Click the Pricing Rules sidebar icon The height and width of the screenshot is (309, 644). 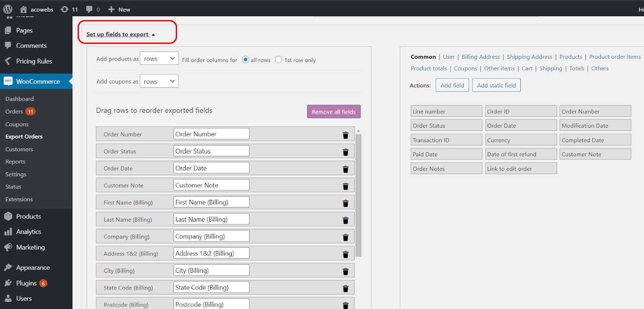pos(8,61)
